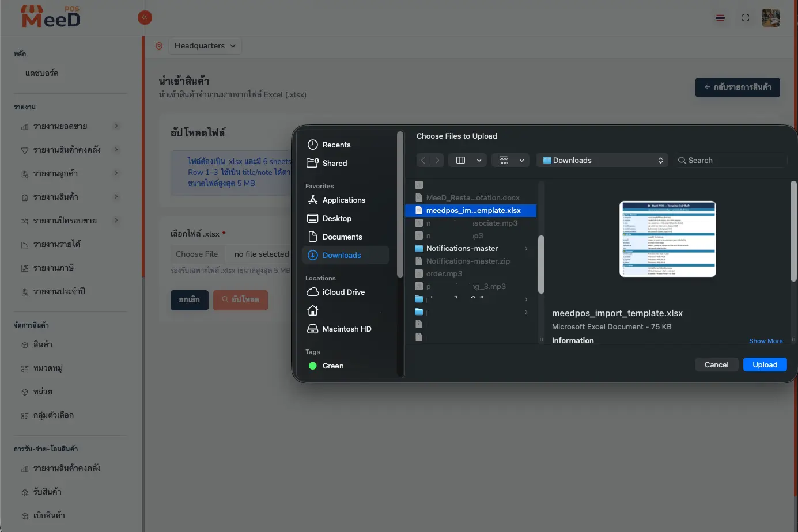
Task: Select MeeD_Resta...otation.docx file
Action: point(471,198)
